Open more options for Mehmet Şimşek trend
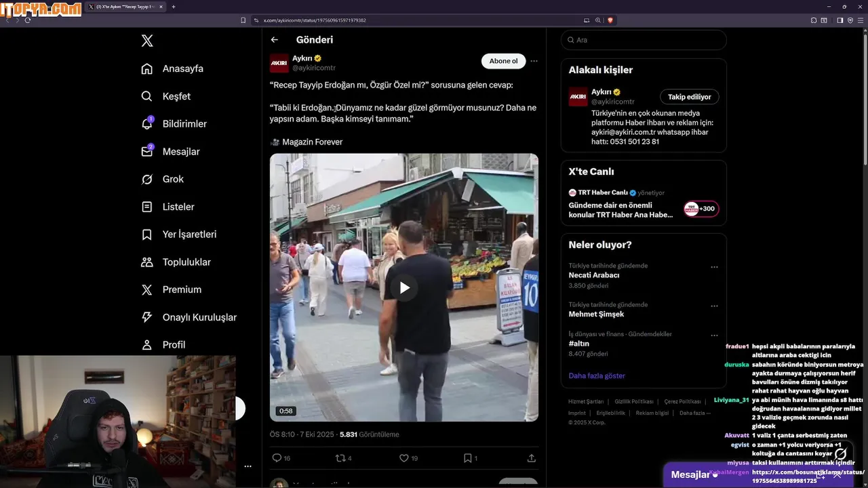The height and width of the screenshot is (488, 868). [714, 306]
